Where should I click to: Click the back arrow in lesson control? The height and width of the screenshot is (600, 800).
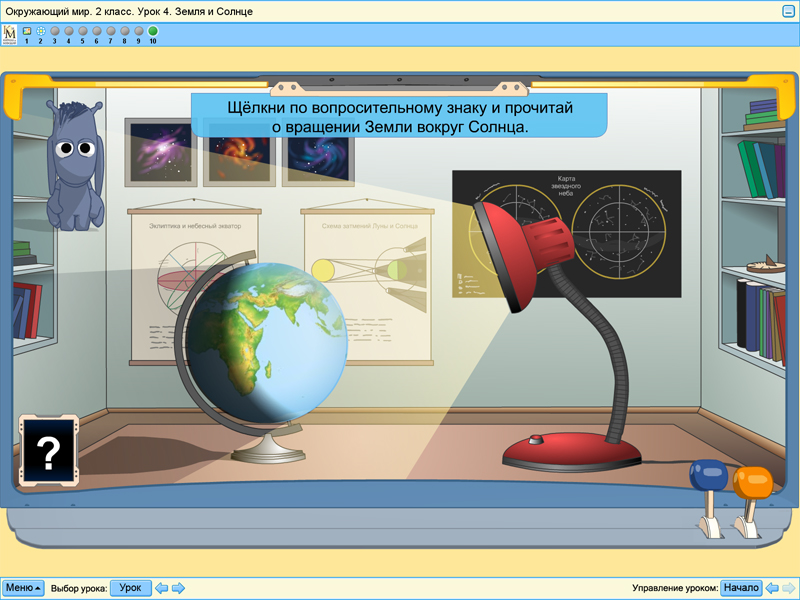point(772,588)
